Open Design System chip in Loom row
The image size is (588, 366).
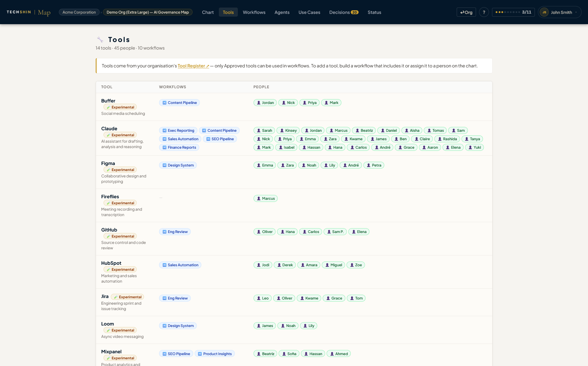tap(178, 326)
